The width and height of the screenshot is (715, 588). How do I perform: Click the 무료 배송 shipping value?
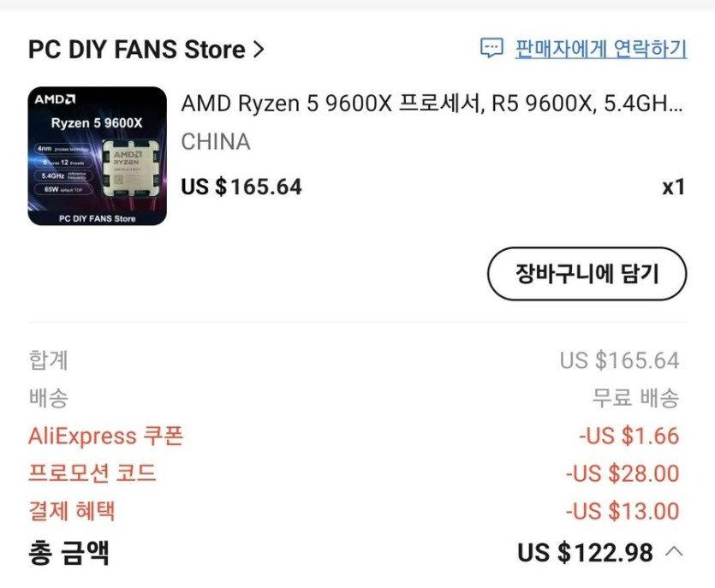(635, 398)
